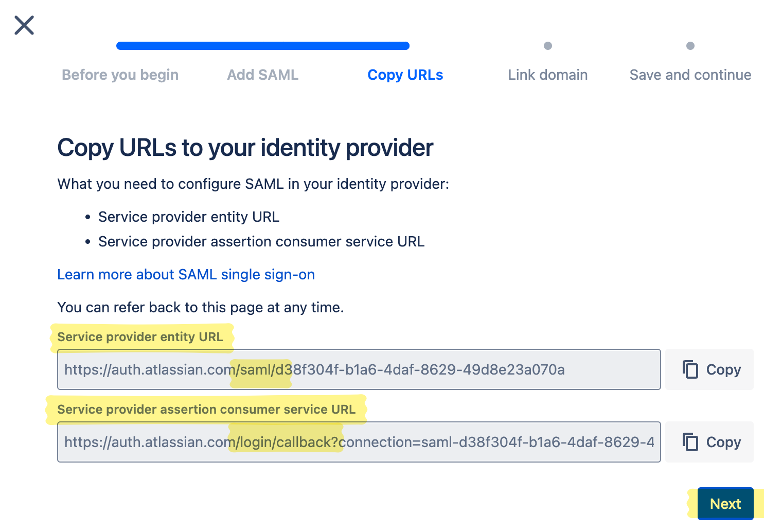Select the assertion consumer service URL text
This screenshot has height=532, width=764.
click(x=359, y=442)
